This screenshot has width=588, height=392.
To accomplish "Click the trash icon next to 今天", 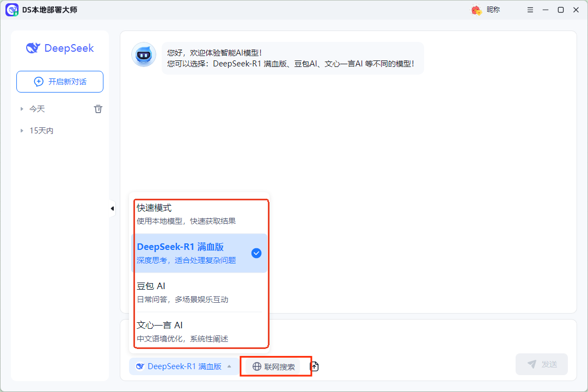I will point(98,109).
